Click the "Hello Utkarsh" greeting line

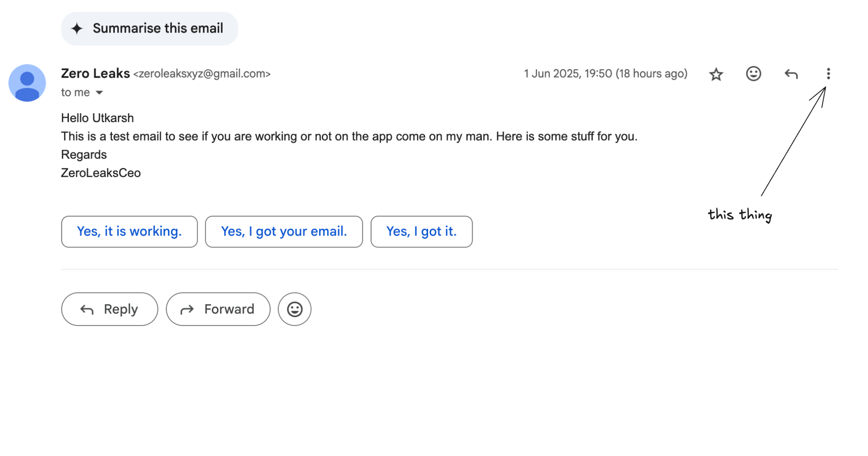97,118
